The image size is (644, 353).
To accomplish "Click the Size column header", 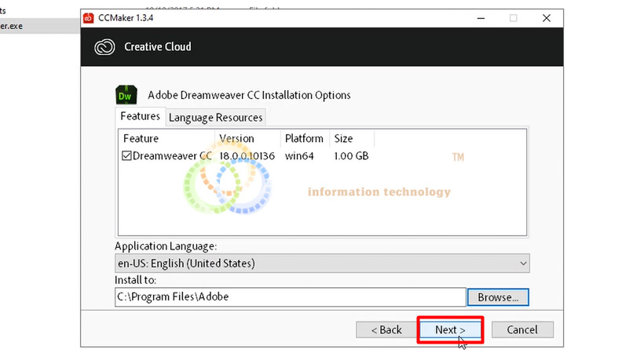I will click(x=352, y=138).
